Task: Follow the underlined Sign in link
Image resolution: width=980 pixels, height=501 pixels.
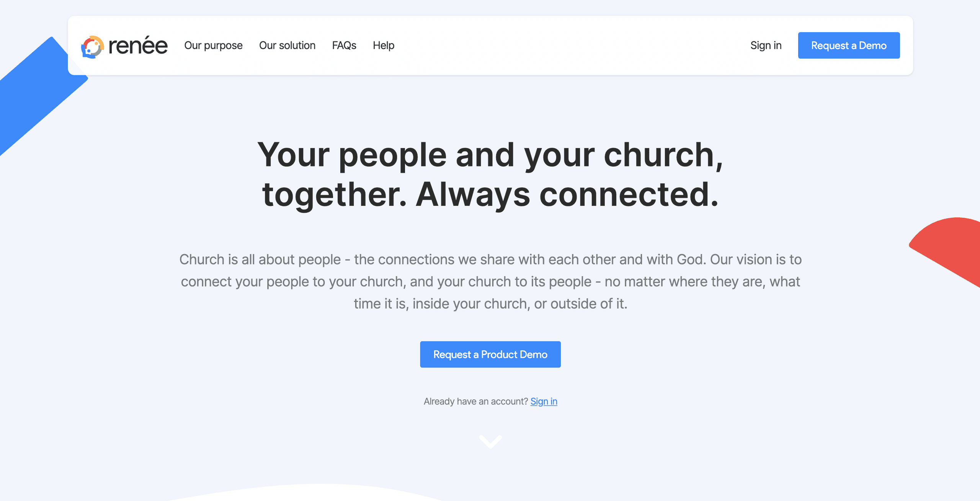Action: click(544, 401)
